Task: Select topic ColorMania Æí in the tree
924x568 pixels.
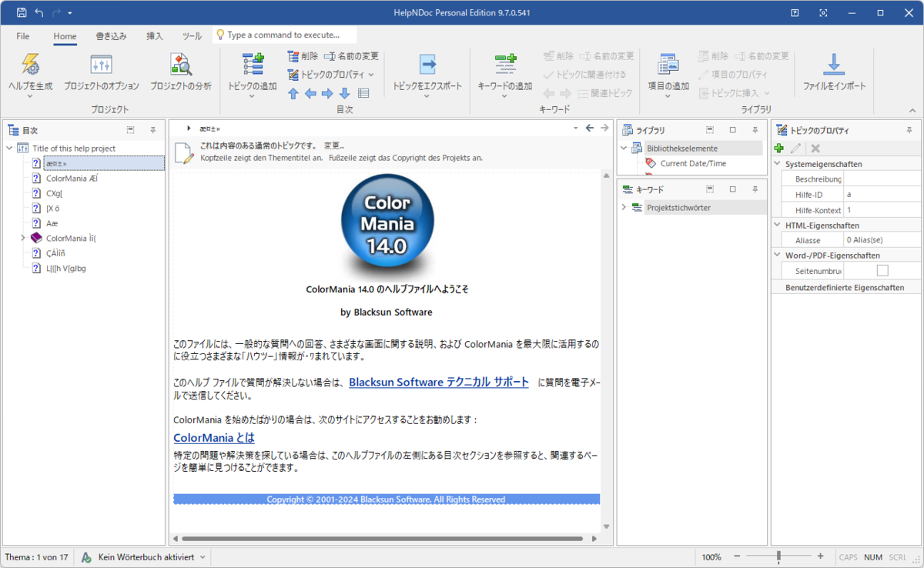Action: [72, 178]
